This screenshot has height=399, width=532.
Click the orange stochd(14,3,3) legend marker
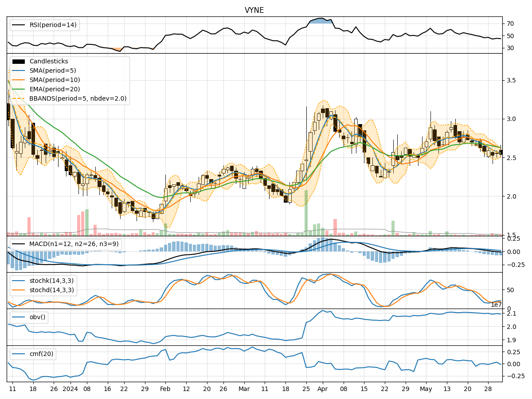[x=19, y=290]
